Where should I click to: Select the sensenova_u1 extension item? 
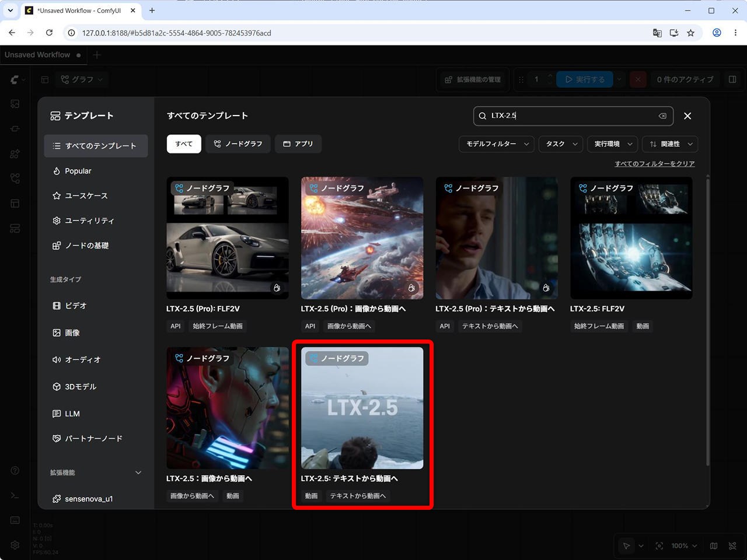96,499
